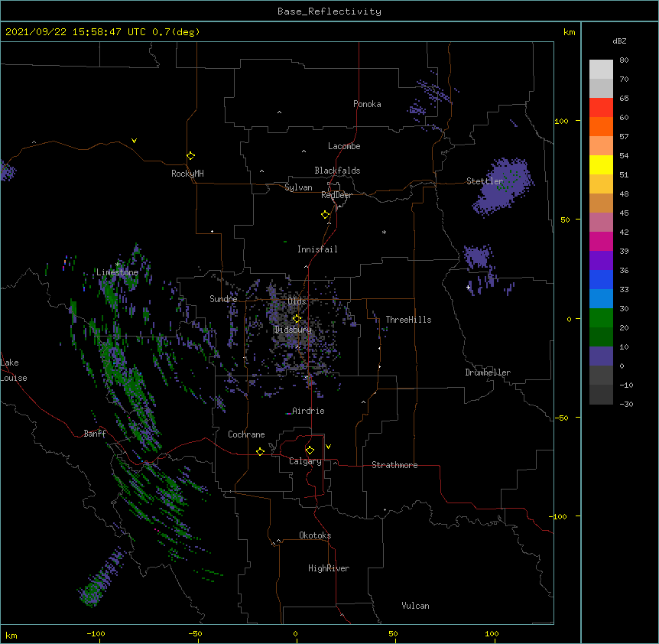This screenshot has height=644, width=659.
Task: Select the 80 dBZ white color swatch
Action: coord(601,70)
